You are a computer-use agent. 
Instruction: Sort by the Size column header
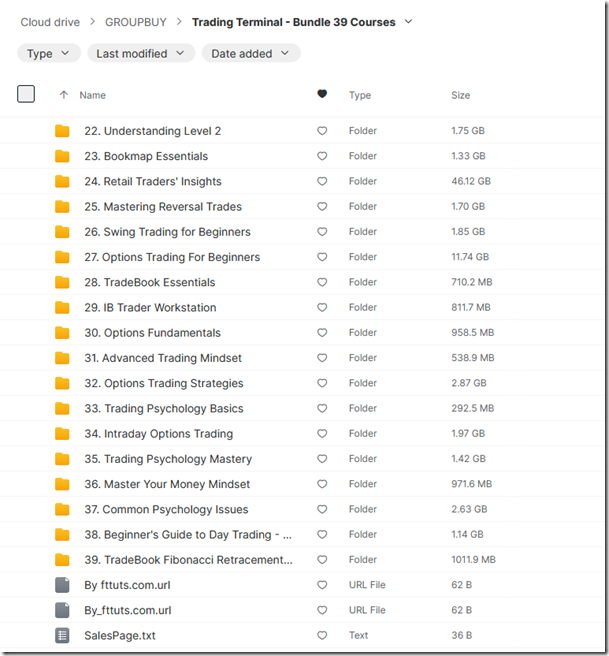pyautogui.click(x=461, y=95)
